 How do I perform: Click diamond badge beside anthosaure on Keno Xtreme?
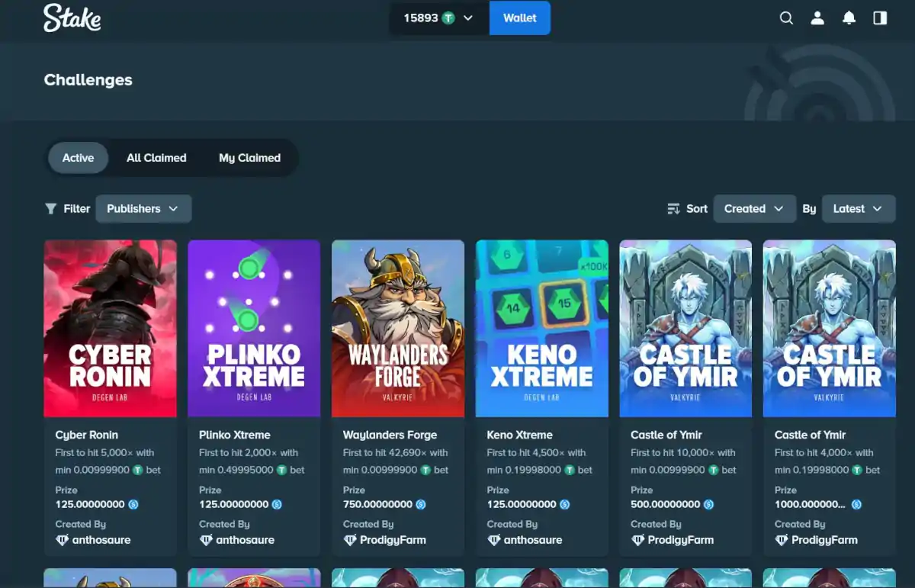(494, 540)
